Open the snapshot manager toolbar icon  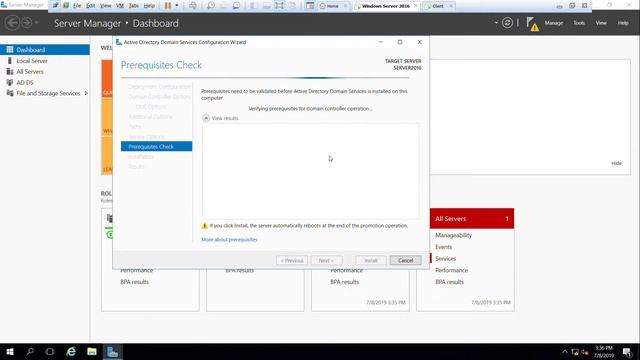click(x=236, y=6)
